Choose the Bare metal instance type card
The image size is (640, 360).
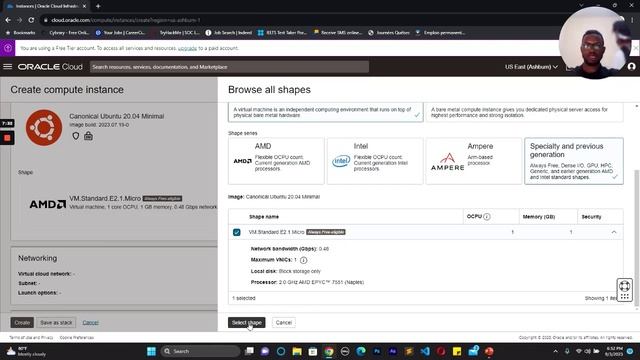524,112
